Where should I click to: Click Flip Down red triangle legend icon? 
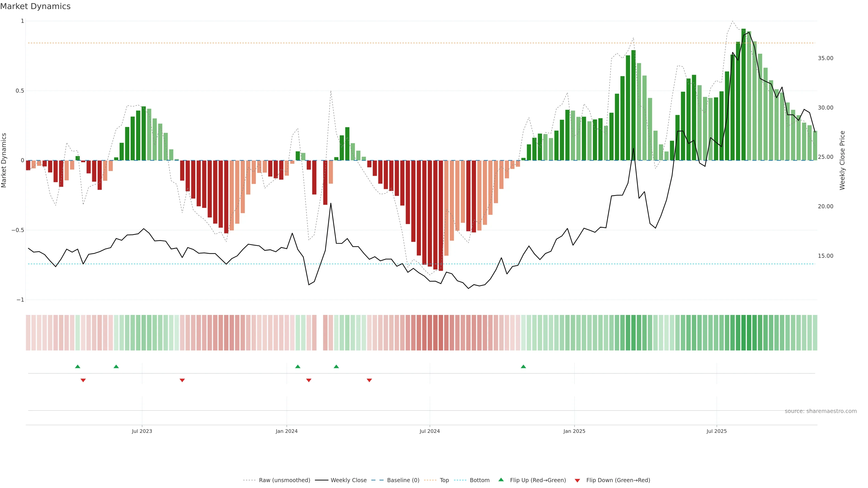pyautogui.click(x=577, y=481)
